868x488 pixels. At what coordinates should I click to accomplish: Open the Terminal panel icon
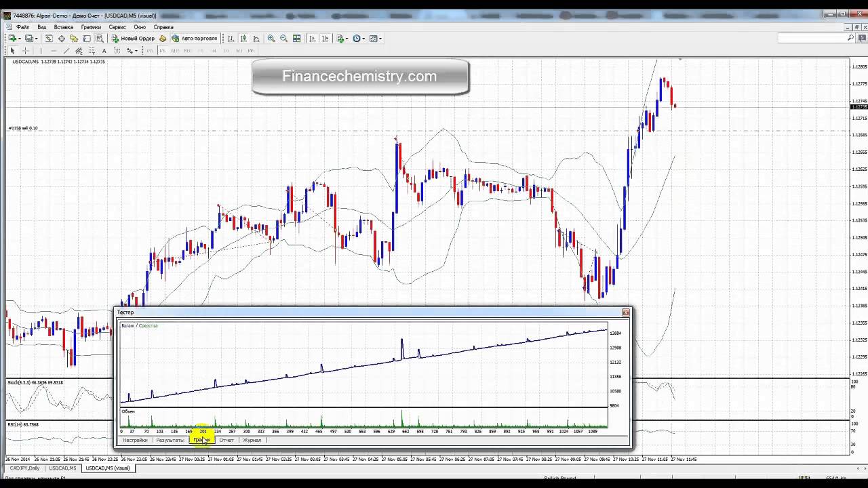pos(87,39)
